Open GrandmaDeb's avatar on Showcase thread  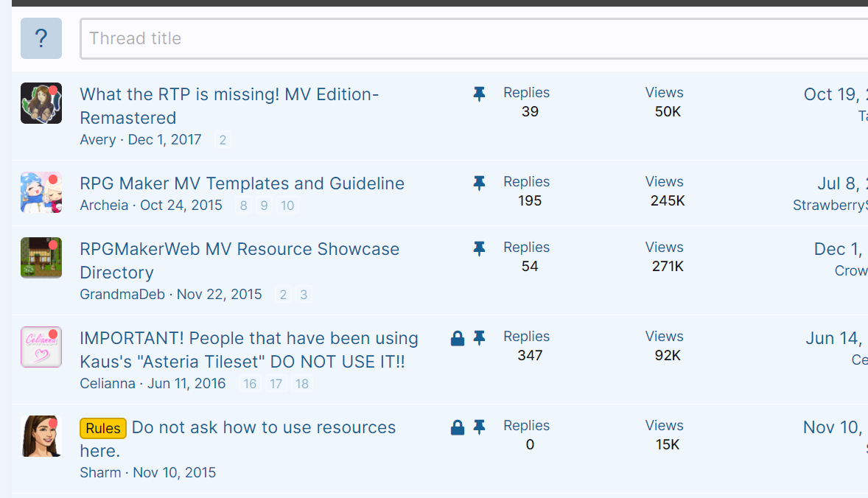point(41,258)
